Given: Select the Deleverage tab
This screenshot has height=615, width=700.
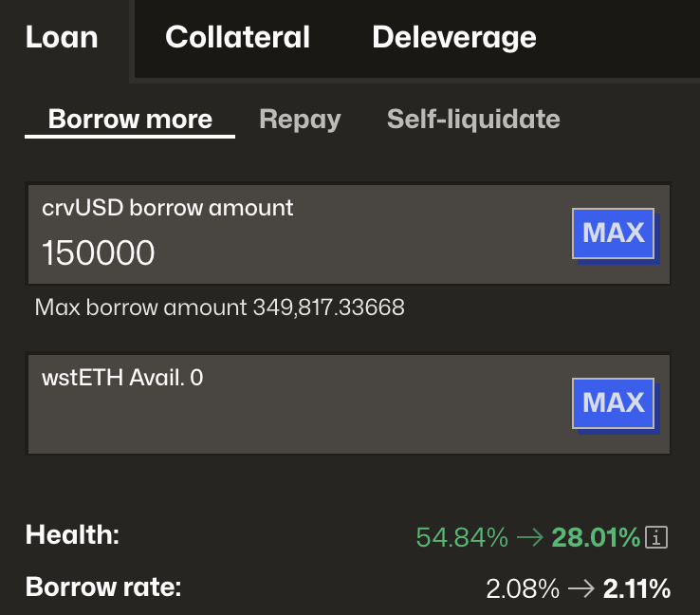Looking at the screenshot, I should click(453, 38).
